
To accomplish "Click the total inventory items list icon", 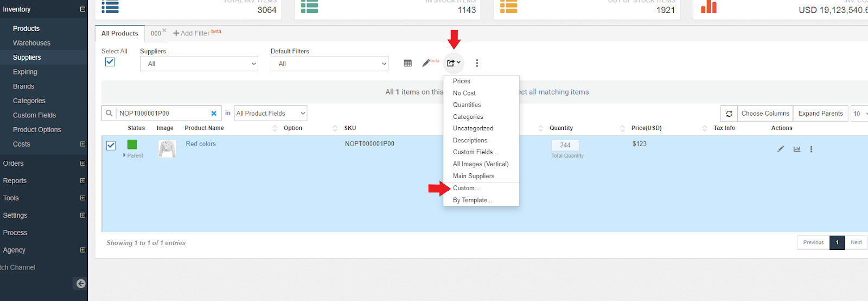I will (110, 7).
